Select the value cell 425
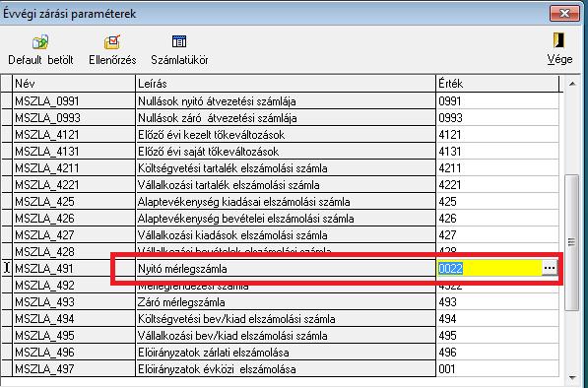 (x=498, y=202)
